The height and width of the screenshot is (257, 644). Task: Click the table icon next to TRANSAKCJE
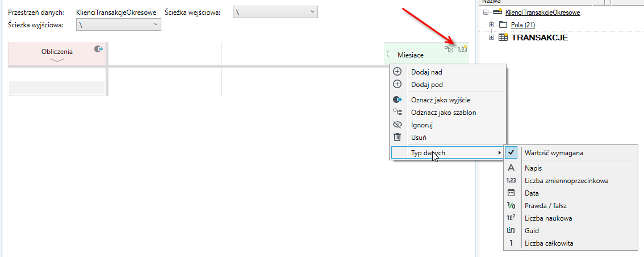[503, 38]
